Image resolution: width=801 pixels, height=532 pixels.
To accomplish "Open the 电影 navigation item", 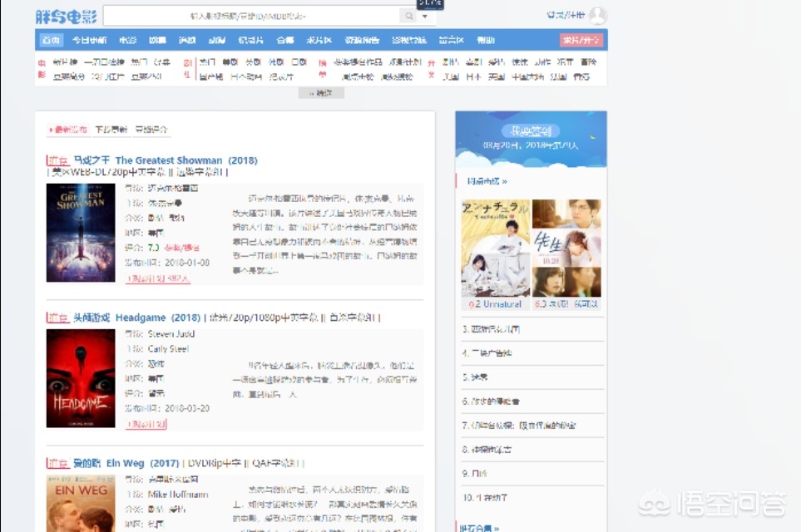I will [x=128, y=40].
